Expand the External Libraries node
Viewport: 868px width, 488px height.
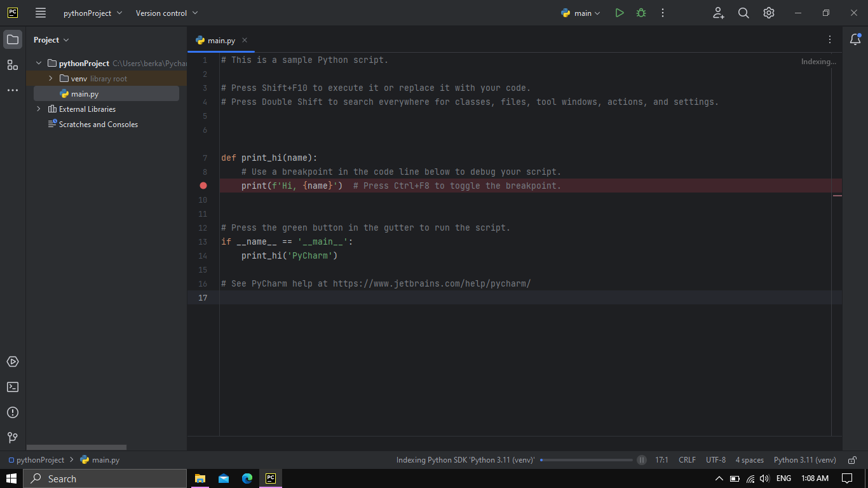point(39,109)
